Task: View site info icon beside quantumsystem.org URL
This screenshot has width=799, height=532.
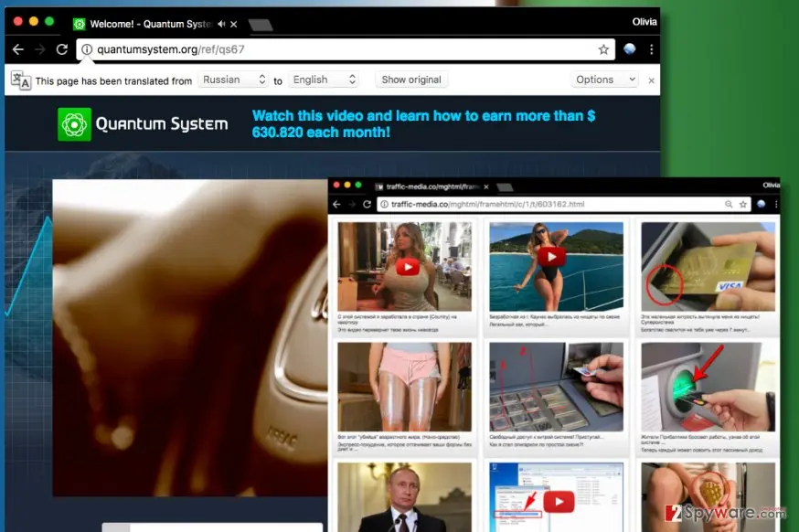Action: (87, 49)
